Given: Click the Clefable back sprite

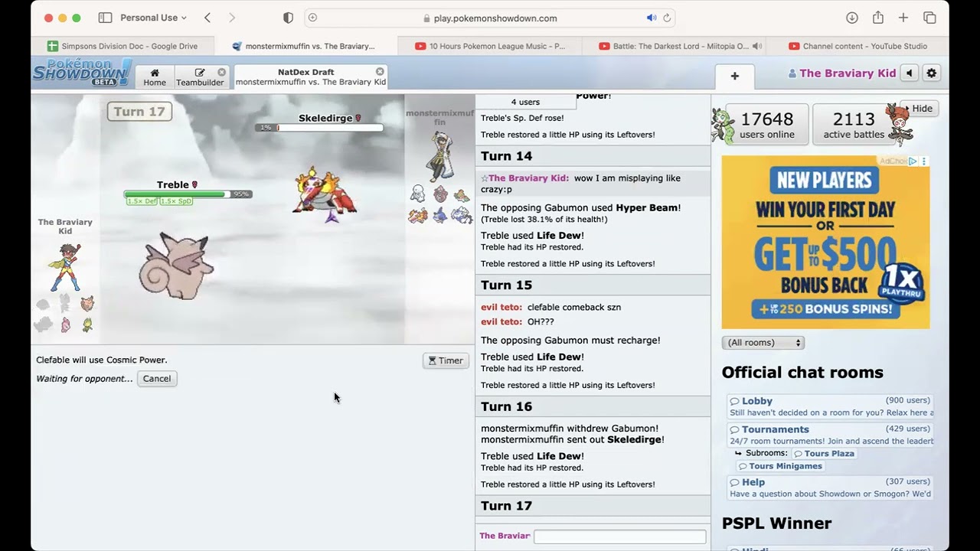Looking at the screenshot, I should coord(178,266).
